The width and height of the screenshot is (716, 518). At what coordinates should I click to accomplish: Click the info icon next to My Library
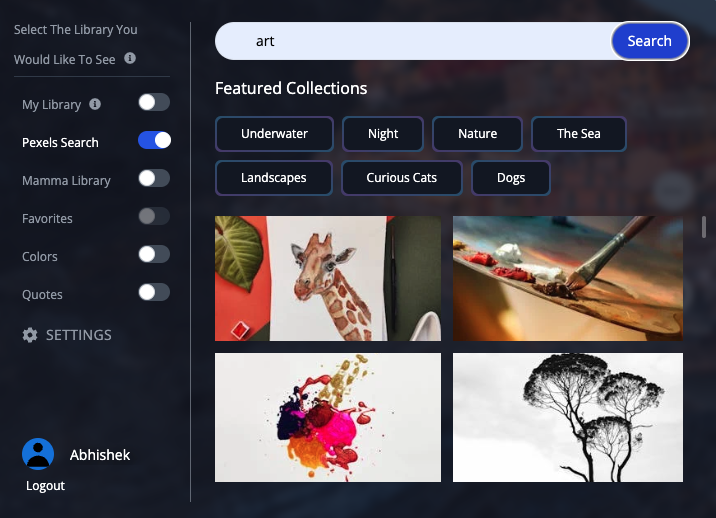95,104
